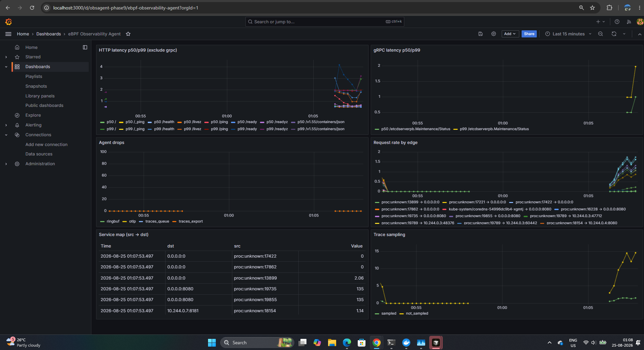Go to Home in the sidebar
Viewport: 644px width, 350px height.
[31, 48]
